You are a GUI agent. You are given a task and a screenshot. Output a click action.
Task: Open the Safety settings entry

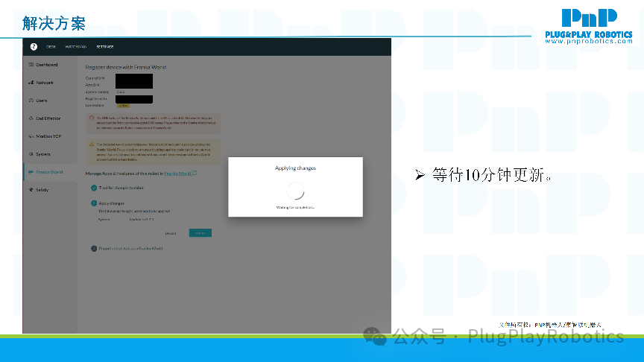tap(50, 190)
